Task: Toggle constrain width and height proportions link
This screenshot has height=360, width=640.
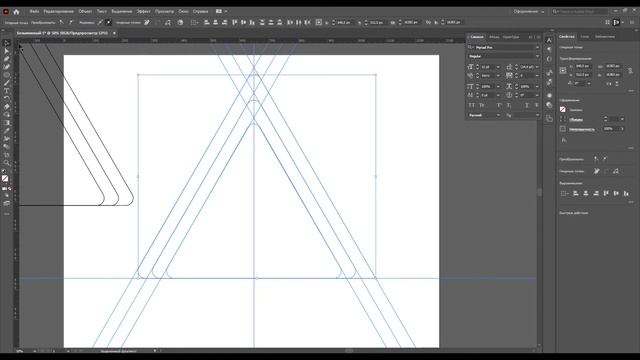Action: point(630,71)
